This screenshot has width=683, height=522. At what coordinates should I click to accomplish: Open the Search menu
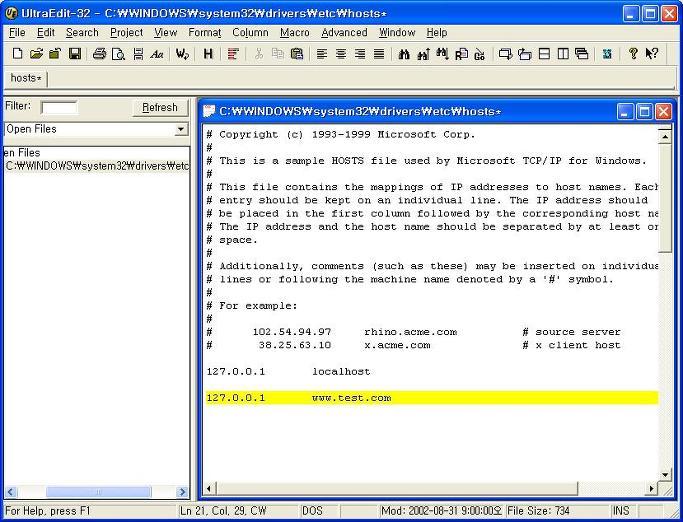pos(82,33)
